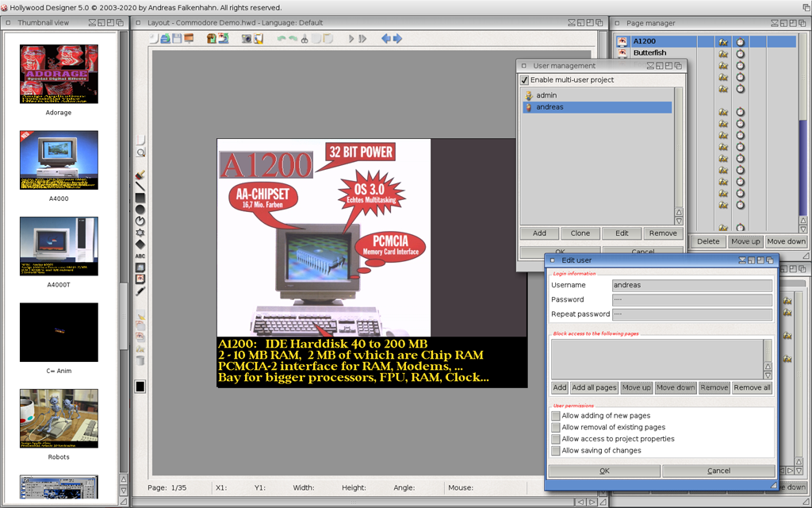
Task: Click the A1200 title text on canvas
Action: (x=266, y=165)
